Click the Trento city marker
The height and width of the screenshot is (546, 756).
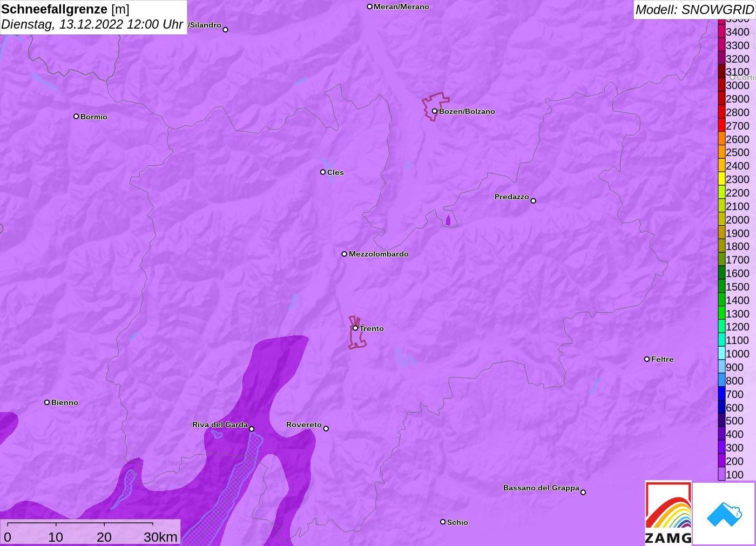pos(355,328)
